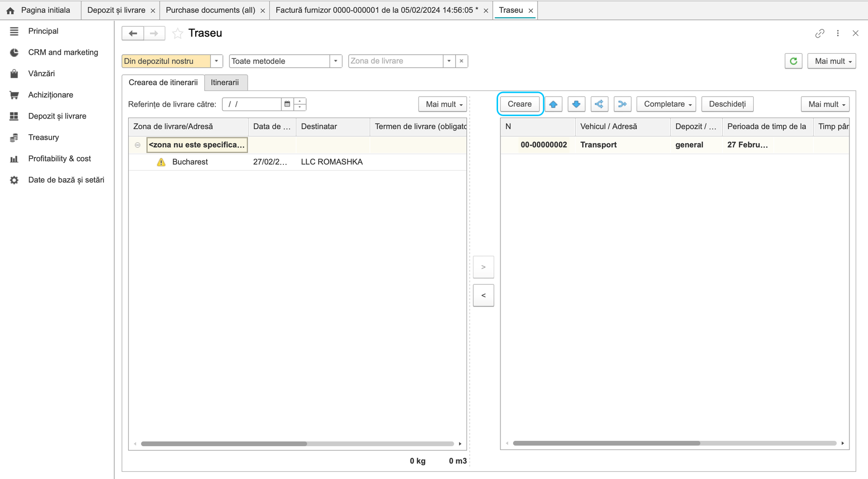The image size is (868, 479).
Task: Collapse the unspecified zone group row
Action: [138, 145]
